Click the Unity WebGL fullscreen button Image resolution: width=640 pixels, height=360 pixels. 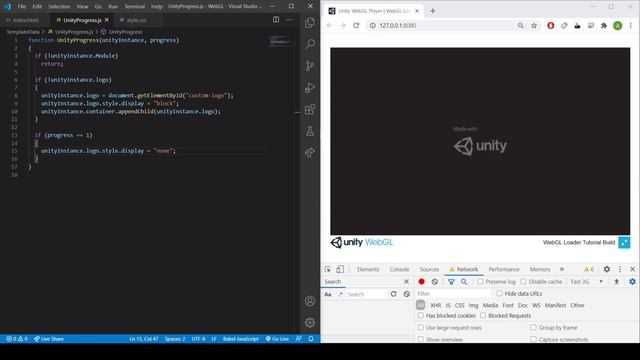coord(624,242)
